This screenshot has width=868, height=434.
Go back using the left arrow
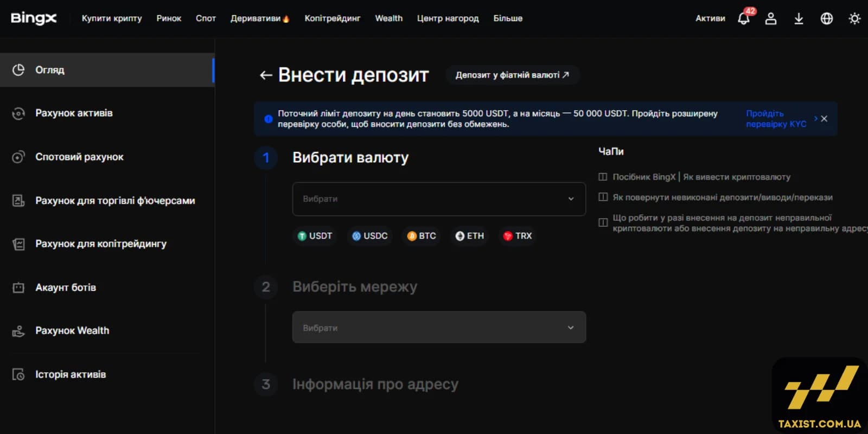(266, 75)
